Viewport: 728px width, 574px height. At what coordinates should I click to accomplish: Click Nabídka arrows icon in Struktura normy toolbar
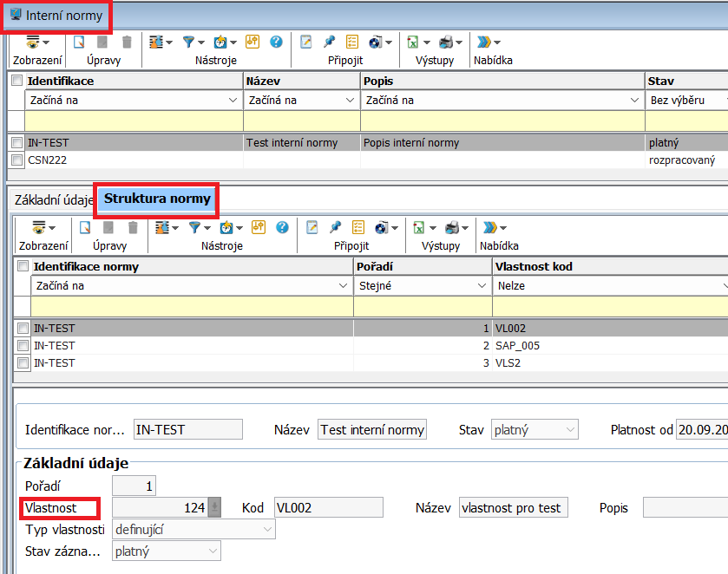pos(491,227)
